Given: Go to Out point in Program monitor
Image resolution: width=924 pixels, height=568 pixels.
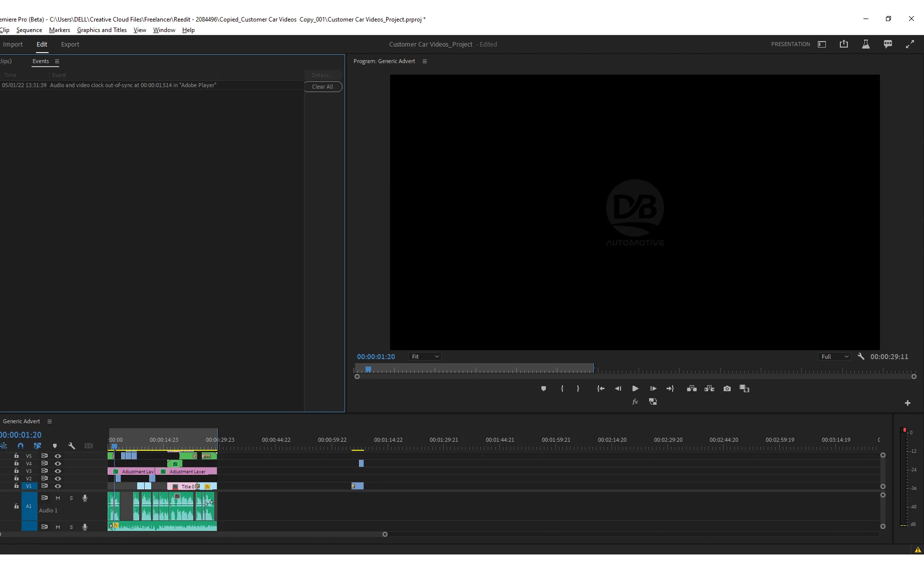Looking at the screenshot, I should click(x=670, y=389).
